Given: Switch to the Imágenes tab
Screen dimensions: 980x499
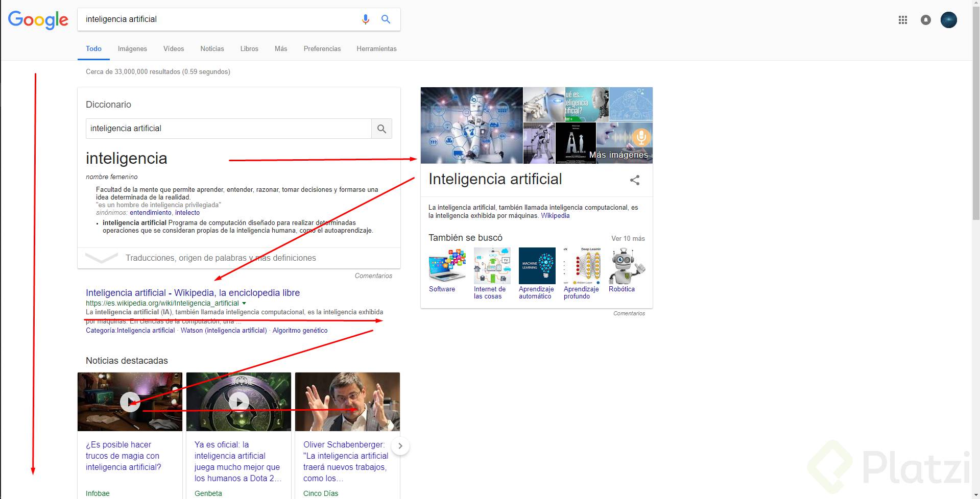Looking at the screenshot, I should click(x=132, y=49).
